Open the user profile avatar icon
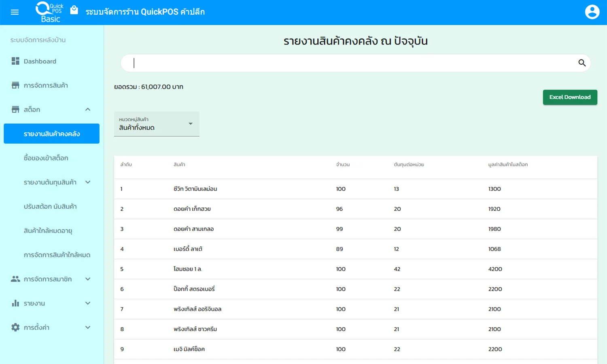This screenshot has width=607, height=364. coord(592,12)
